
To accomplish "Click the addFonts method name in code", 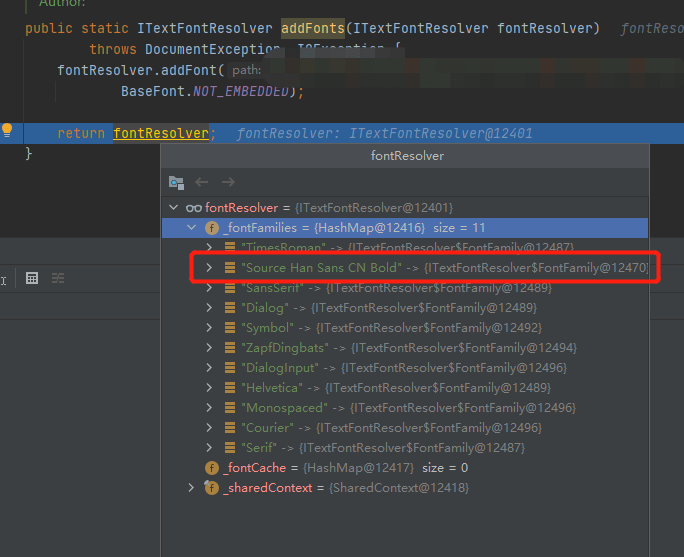I will [x=313, y=28].
